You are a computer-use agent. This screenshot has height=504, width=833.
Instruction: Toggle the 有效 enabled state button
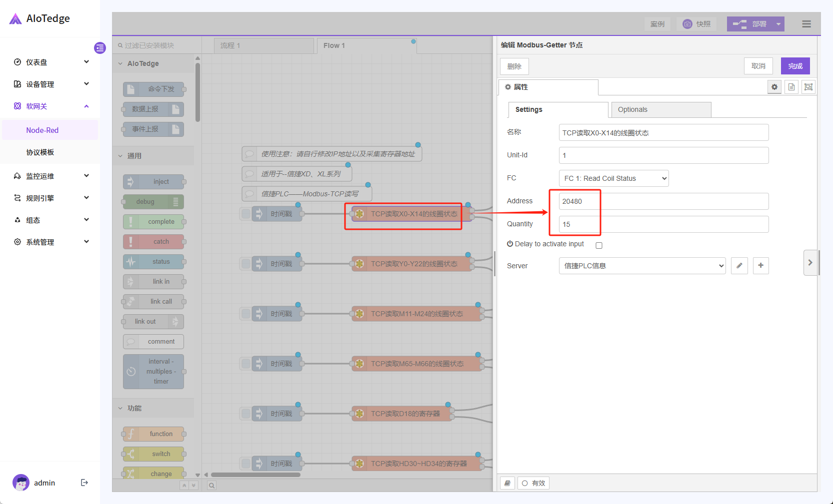click(x=533, y=483)
